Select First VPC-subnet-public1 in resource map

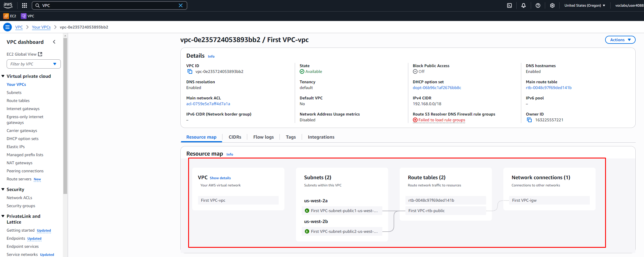point(342,211)
